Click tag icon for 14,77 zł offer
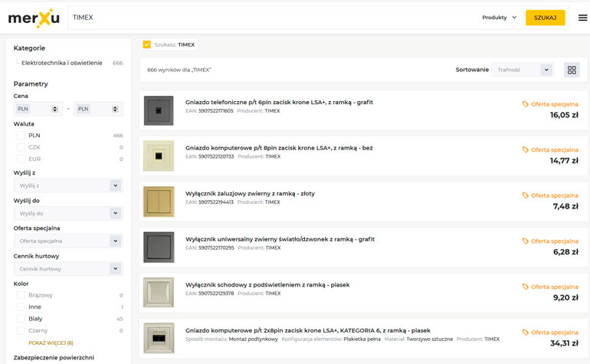590x364 pixels. point(526,150)
